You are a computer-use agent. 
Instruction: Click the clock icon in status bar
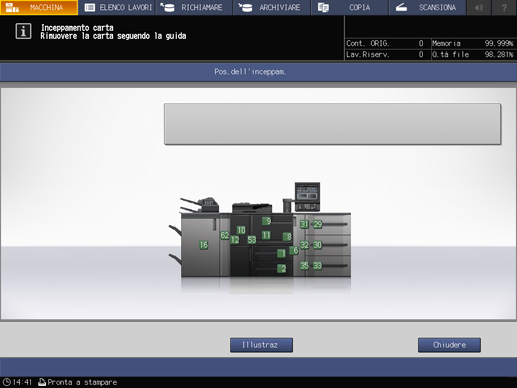click(6, 382)
